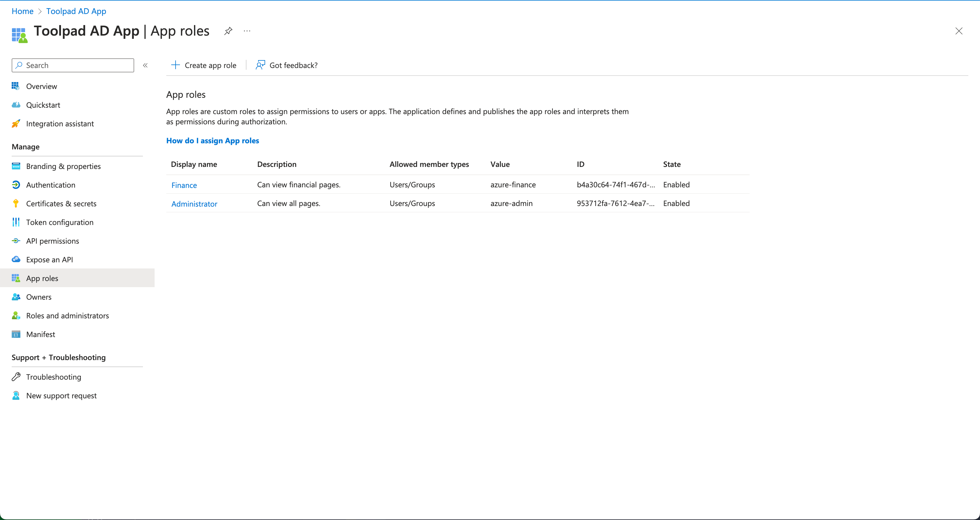
Task: Click the Finance app role row
Action: 183,184
